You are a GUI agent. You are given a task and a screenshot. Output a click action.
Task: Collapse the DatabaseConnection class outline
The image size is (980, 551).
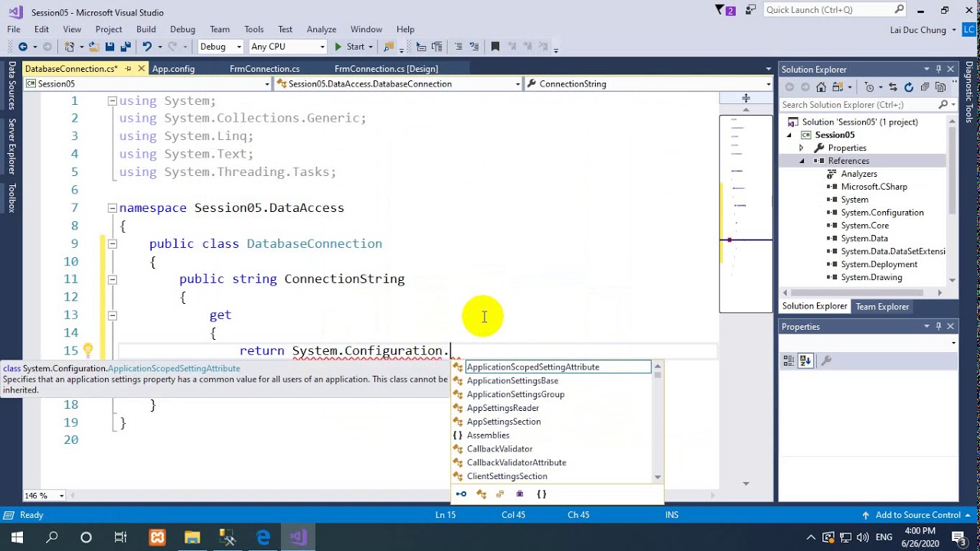[112, 243]
